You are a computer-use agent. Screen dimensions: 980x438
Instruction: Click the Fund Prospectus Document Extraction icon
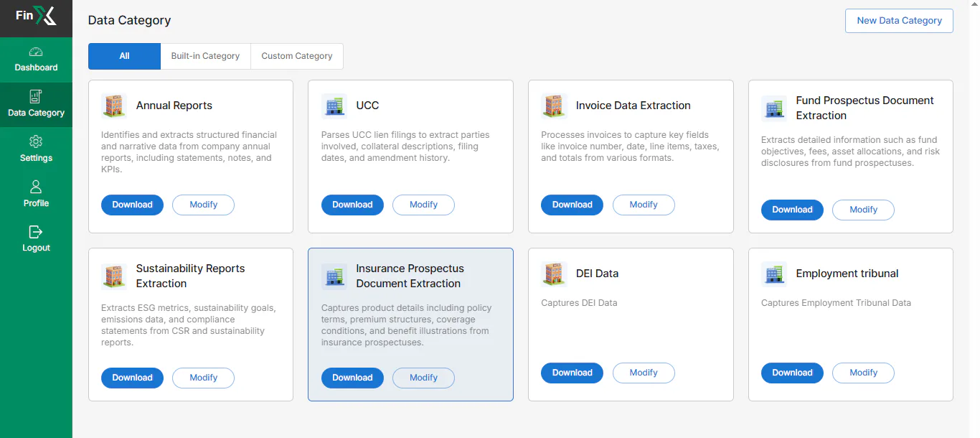tap(774, 108)
